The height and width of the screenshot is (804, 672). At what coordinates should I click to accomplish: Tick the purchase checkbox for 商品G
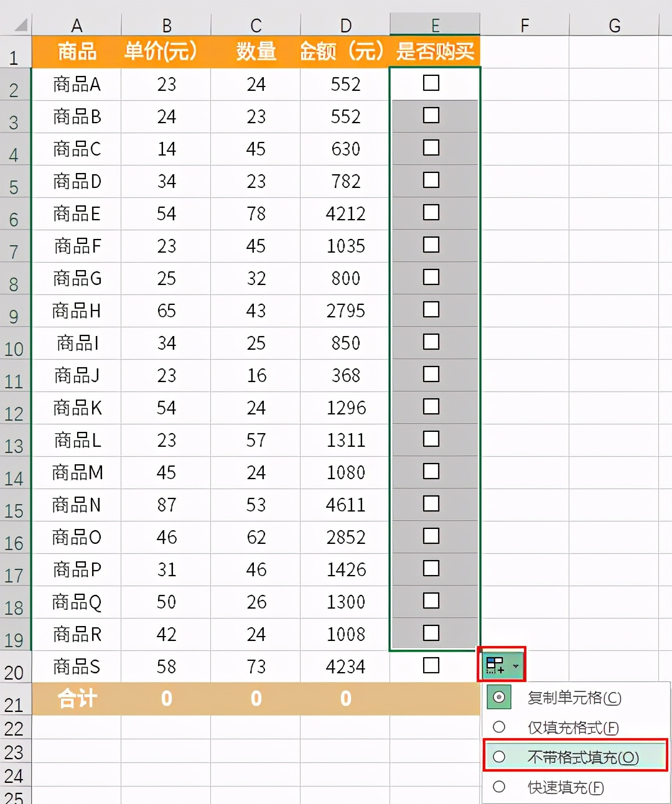431,277
